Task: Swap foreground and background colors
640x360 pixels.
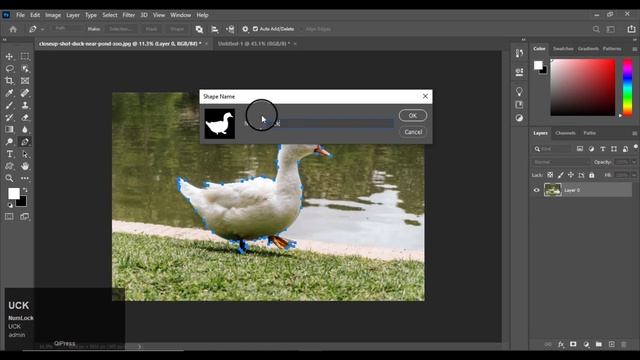Action: pyautogui.click(x=25, y=190)
